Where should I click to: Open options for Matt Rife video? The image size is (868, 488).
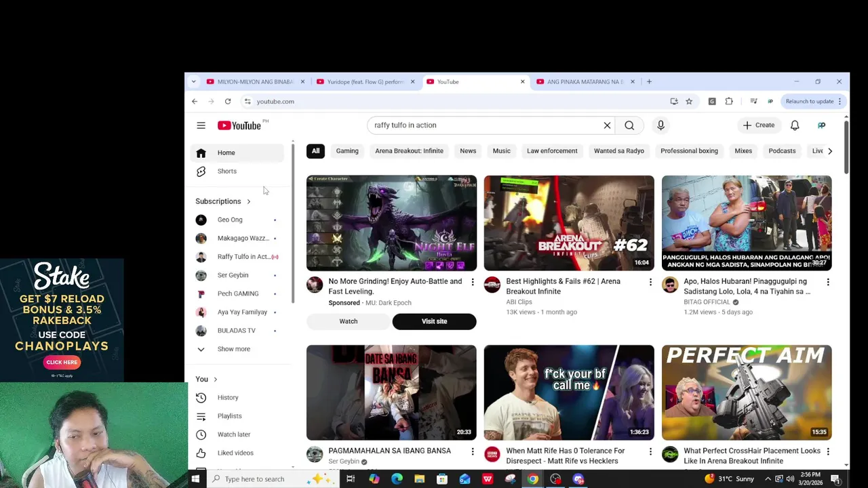pos(650,451)
